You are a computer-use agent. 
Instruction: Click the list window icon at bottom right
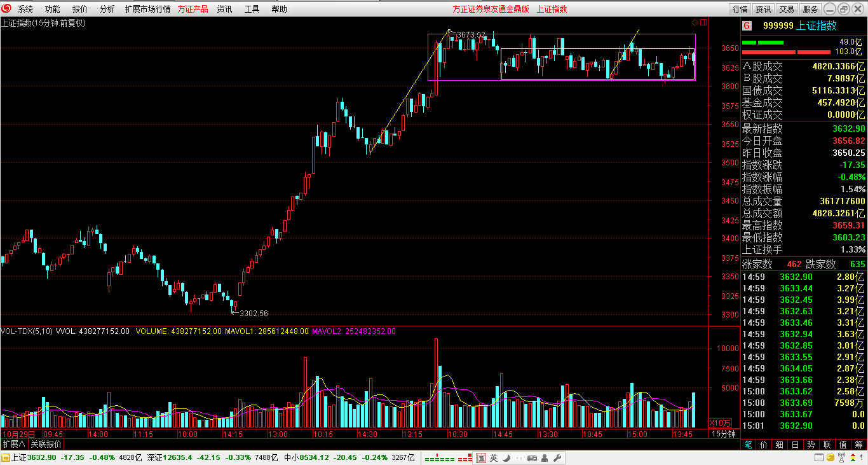(x=819, y=458)
